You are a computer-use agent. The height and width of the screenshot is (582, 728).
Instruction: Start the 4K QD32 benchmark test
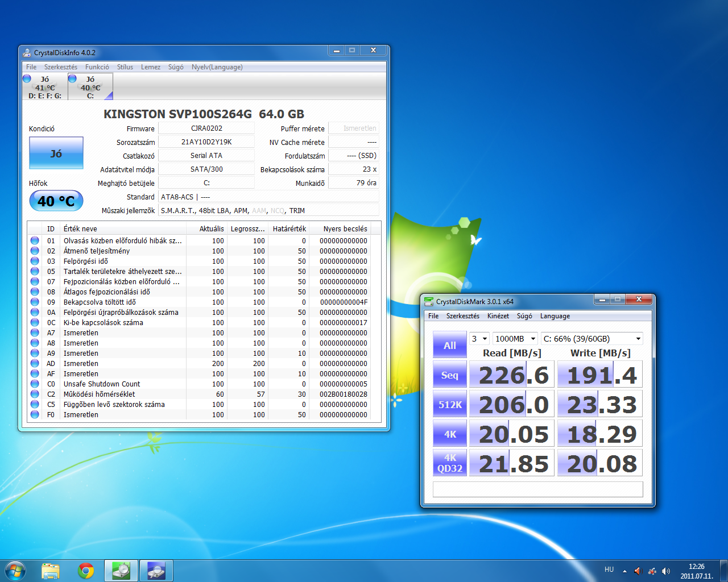[x=450, y=464]
